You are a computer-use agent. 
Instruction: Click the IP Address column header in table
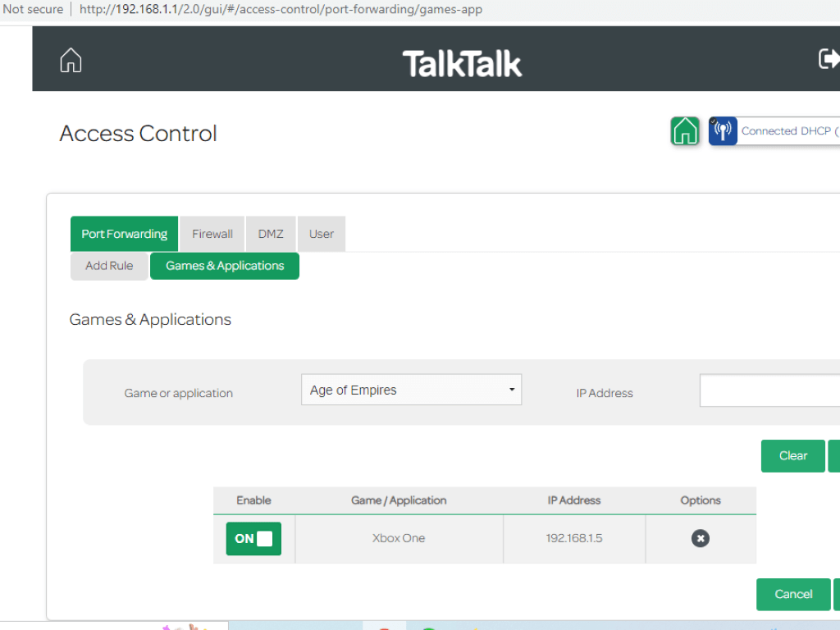pyautogui.click(x=573, y=500)
